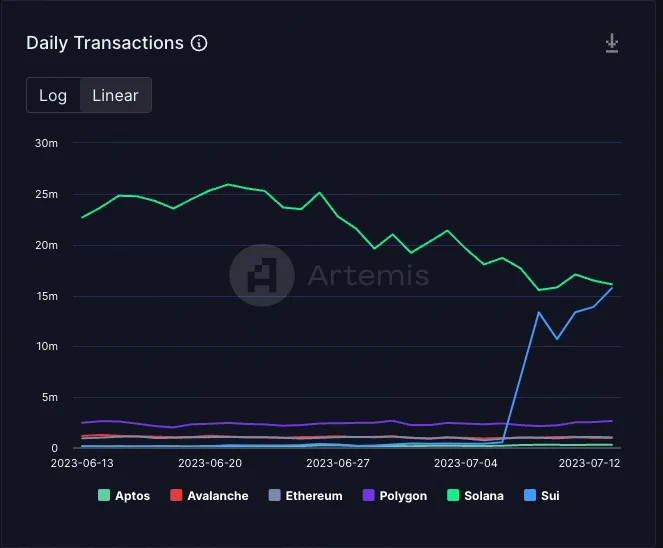Click the Aptos teal color swatch

click(104, 495)
